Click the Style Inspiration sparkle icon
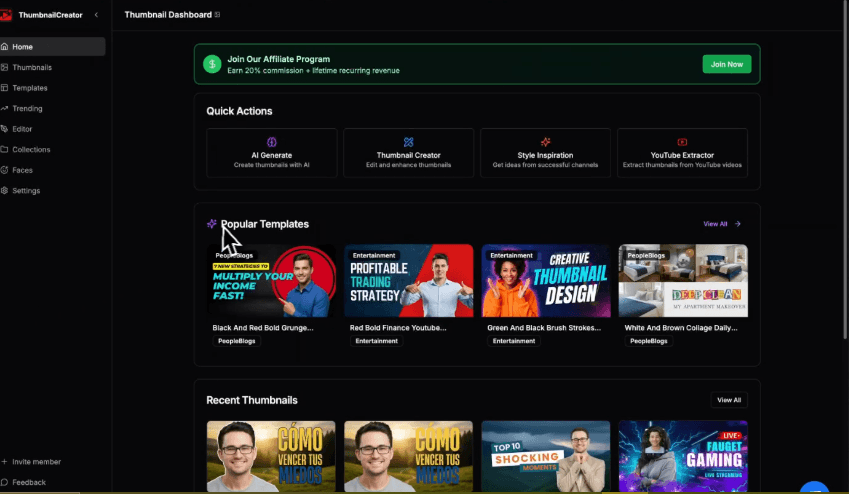849x494 pixels. tap(545, 142)
